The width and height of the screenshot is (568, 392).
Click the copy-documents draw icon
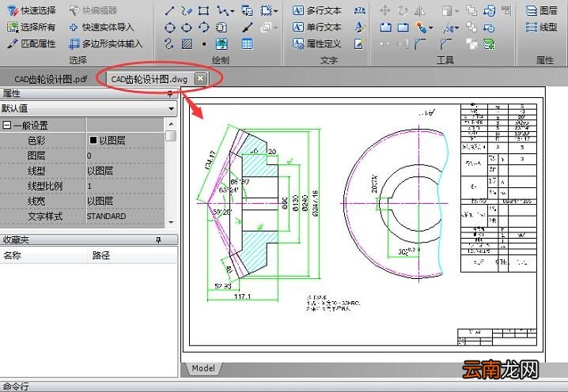point(222,28)
